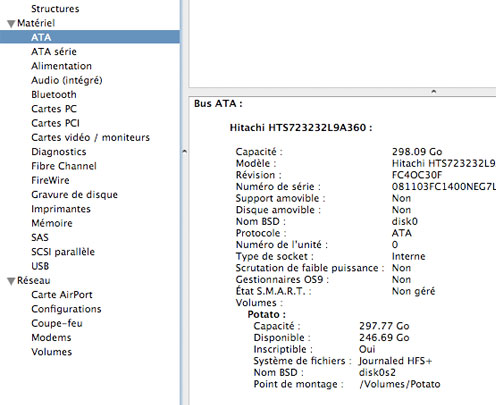Click the Modèle label

tap(256, 164)
